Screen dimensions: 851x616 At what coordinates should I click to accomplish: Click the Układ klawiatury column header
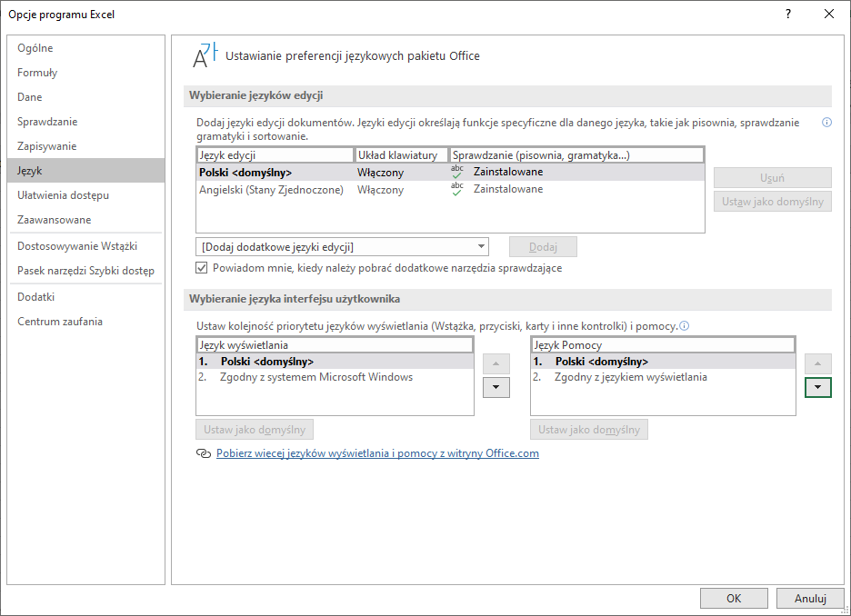(x=401, y=155)
